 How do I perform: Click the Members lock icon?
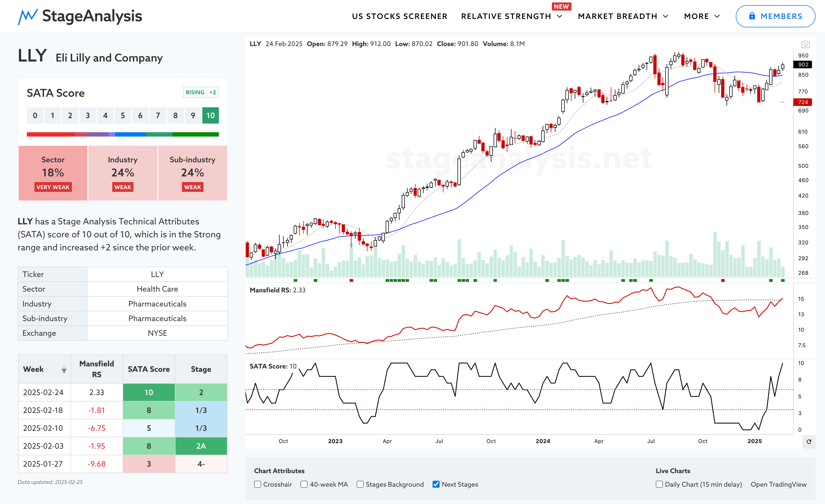(752, 16)
